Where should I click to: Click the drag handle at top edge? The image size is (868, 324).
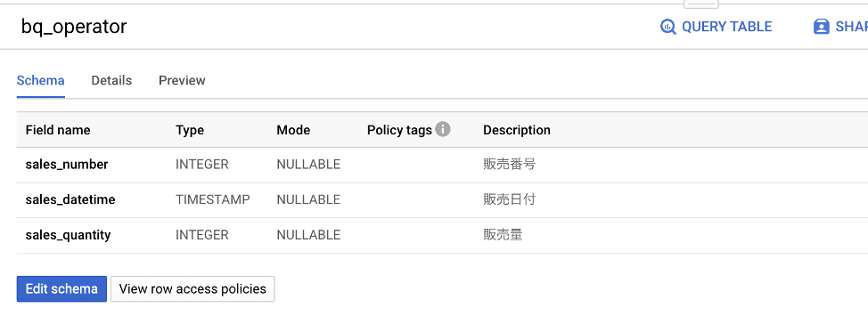click(701, 4)
